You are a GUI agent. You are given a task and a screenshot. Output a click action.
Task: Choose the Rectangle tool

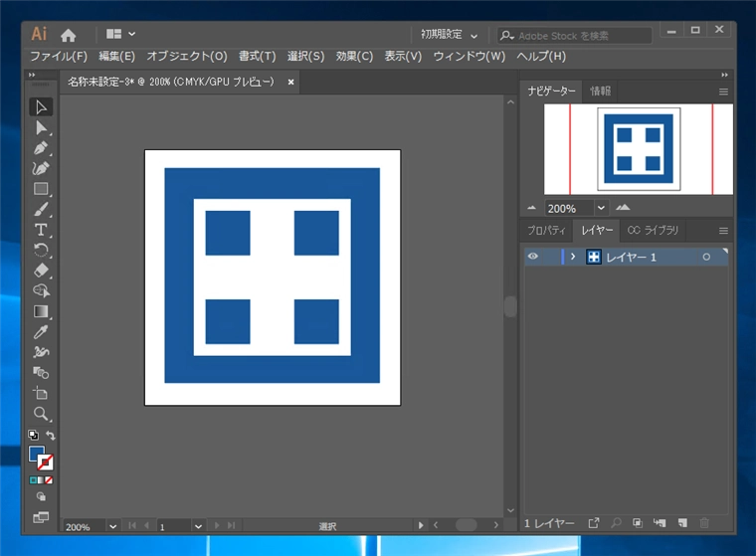pyautogui.click(x=41, y=189)
